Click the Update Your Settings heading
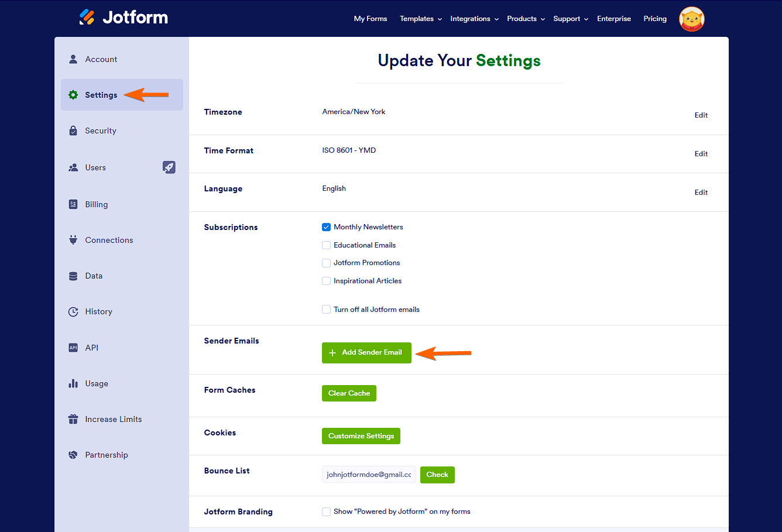Viewport: 782px width, 532px height. (459, 61)
